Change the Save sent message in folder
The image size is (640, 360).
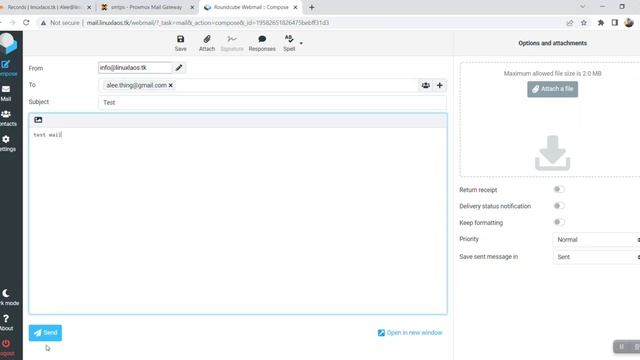pyautogui.click(x=596, y=257)
